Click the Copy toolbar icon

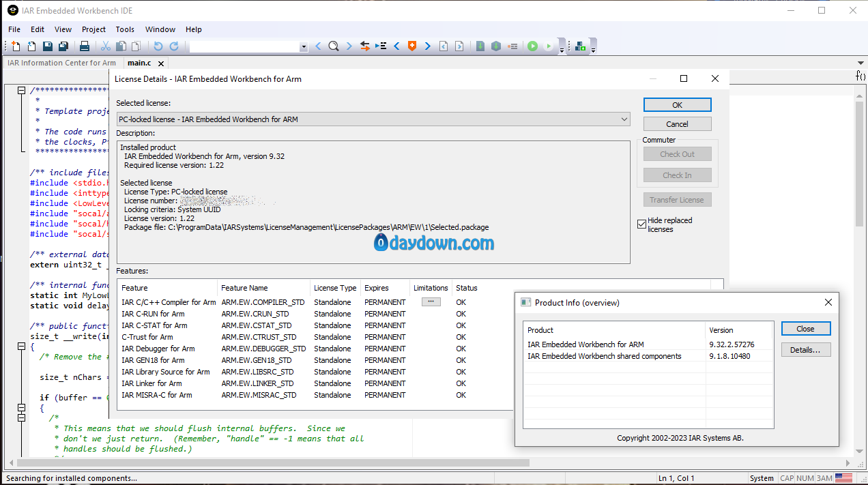tap(121, 46)
